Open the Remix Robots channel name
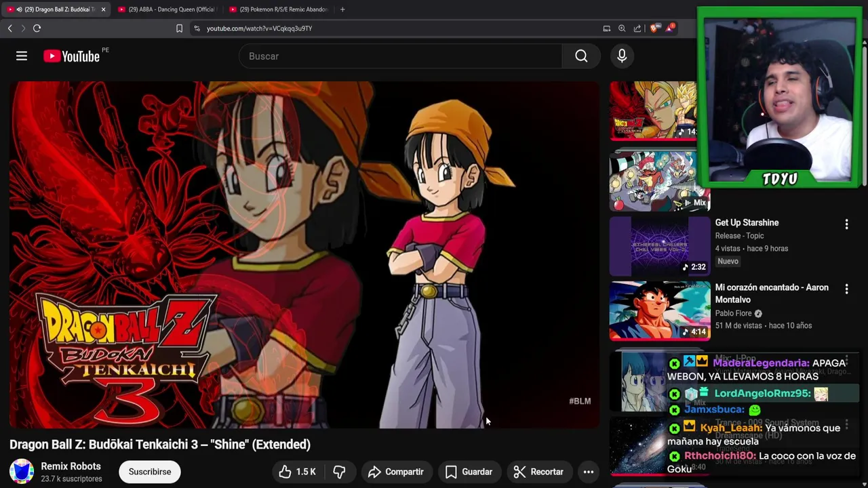The height and width of the screenshot is (488, 868). pos(71,466)
